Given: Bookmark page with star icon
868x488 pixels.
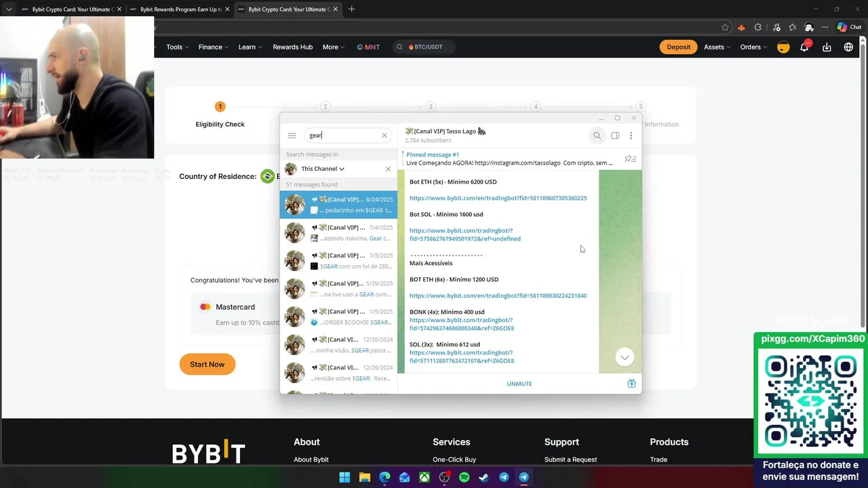Looking at the screenshot, I should pyautogui.click(x=725, y=28).
